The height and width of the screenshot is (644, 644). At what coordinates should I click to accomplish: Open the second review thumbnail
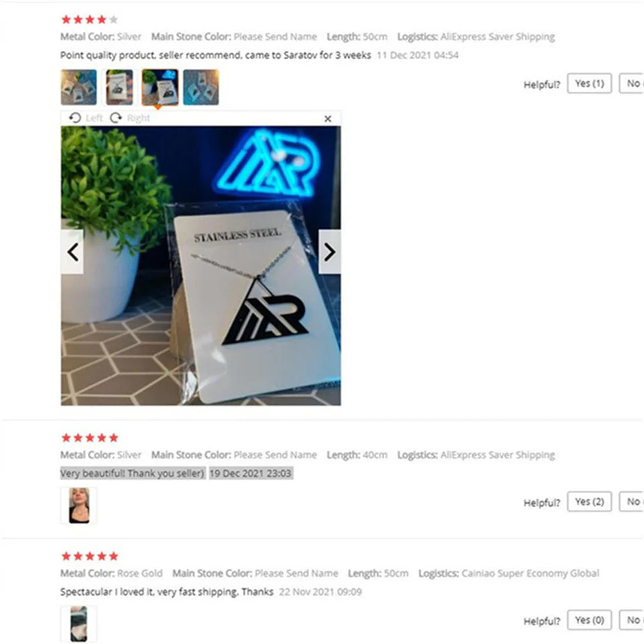click(x=119, y=87)
